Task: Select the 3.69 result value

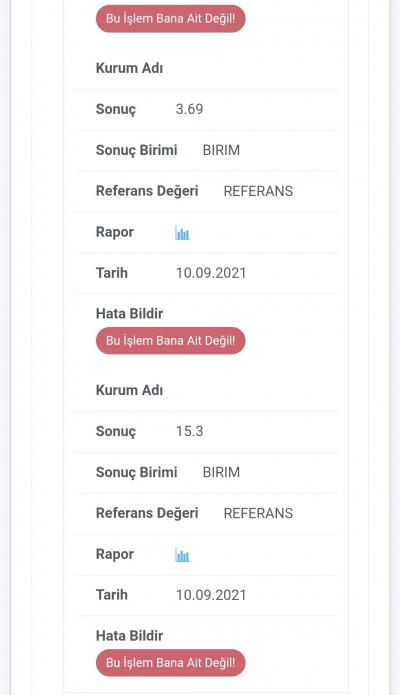Action: pos(189,109)
